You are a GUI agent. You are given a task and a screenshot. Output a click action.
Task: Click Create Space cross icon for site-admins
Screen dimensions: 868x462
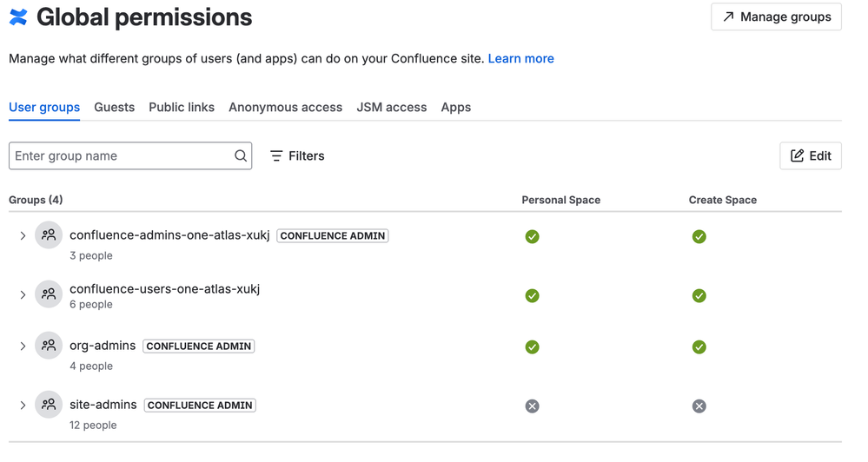(699, 406)
